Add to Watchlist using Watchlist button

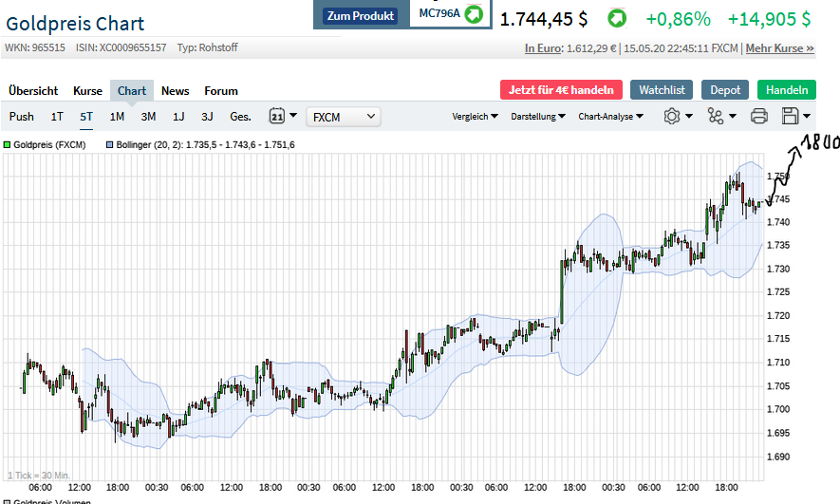[x=661, y=90]
